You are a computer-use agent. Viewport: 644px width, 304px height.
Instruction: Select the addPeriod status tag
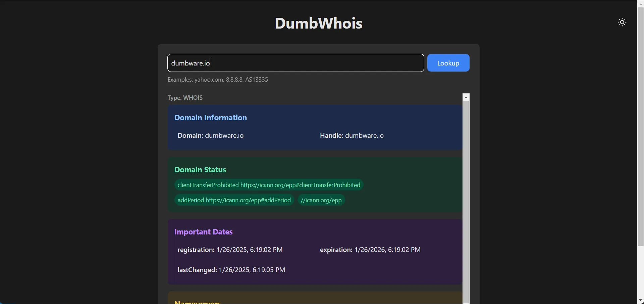[234, 200]
